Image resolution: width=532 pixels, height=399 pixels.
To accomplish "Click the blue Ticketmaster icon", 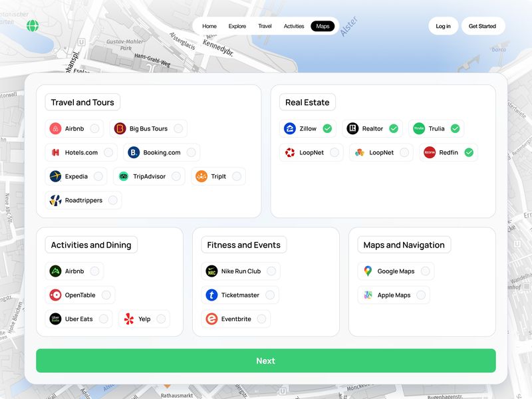I will pos(211,295).
